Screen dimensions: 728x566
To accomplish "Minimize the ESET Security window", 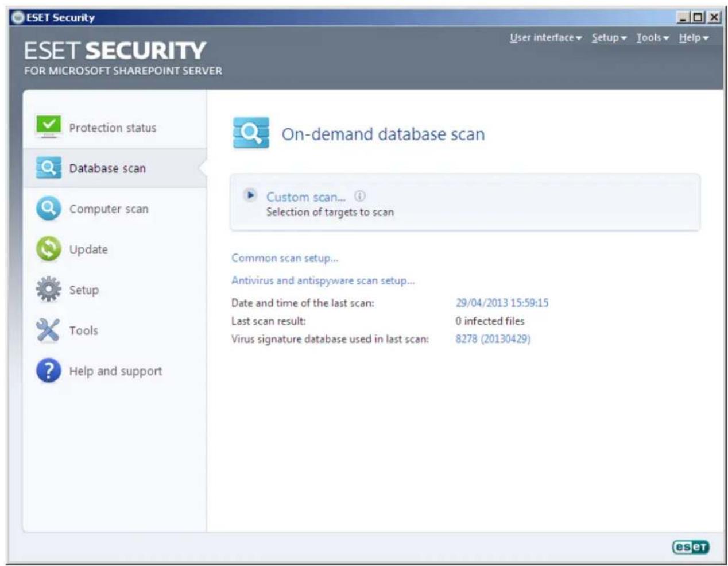I will 684,17.
